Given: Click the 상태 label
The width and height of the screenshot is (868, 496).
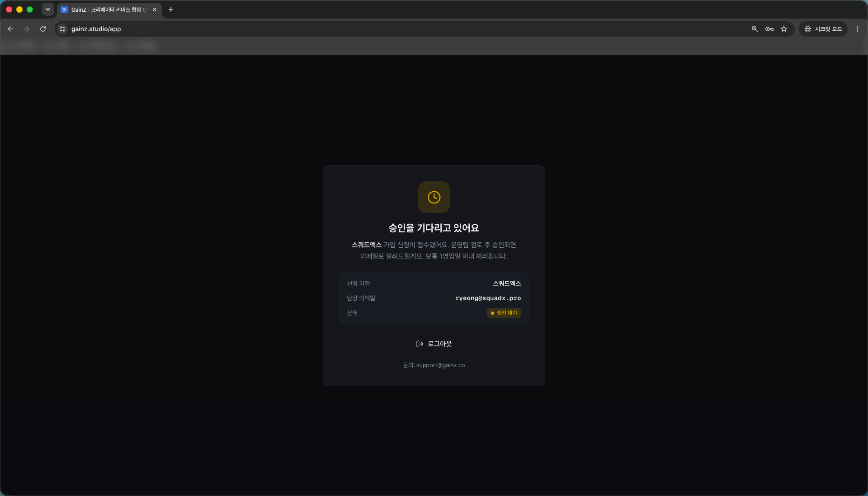Looking at the screenshot, I should pyautogui.click(x=352, y=313).
